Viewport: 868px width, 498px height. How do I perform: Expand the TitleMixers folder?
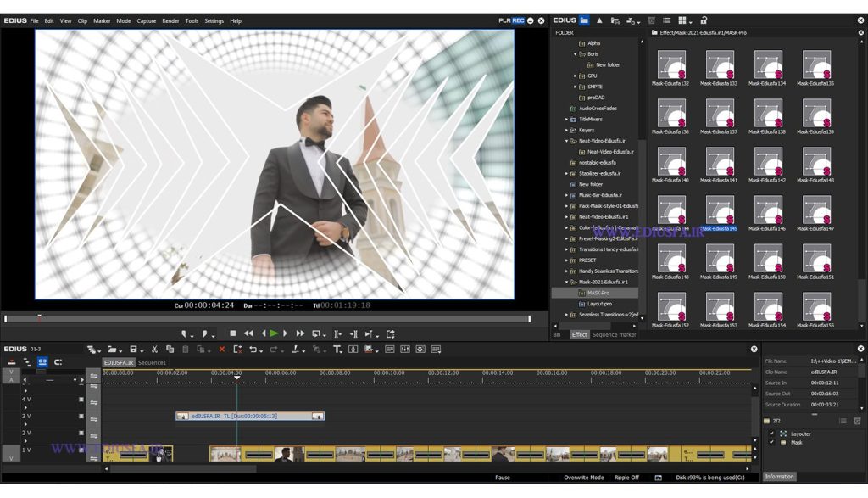coord(566,119)
